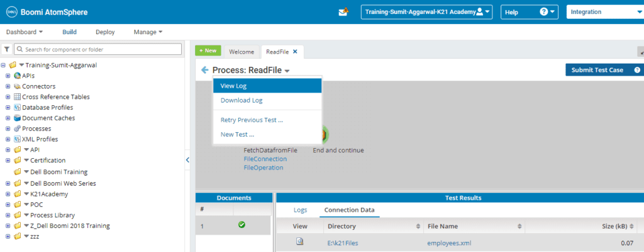Choose New Test menu option
Screen dimensions: 644x252
[267, 134]
